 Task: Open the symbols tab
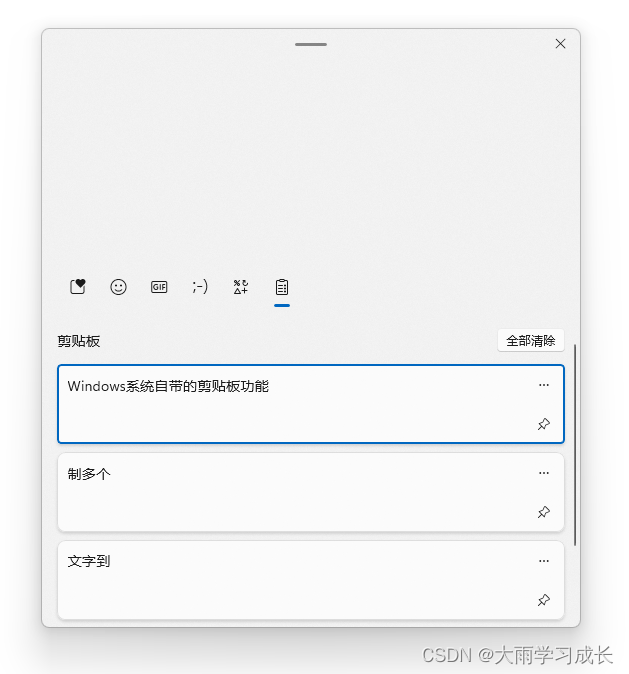pos(241,287)
